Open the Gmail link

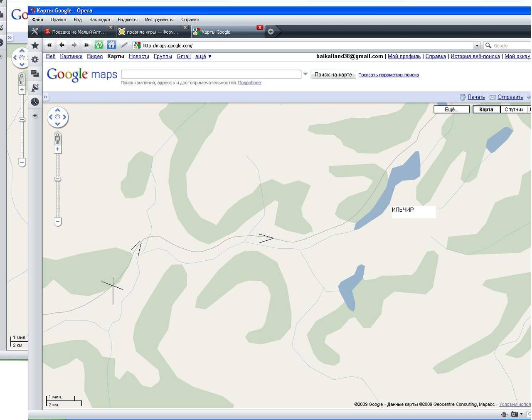[183, 56]
